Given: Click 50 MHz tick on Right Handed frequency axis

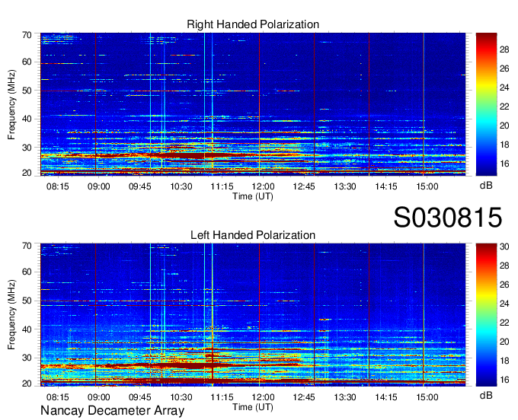Looking at the screenshot, I should [x=27, y=91].
